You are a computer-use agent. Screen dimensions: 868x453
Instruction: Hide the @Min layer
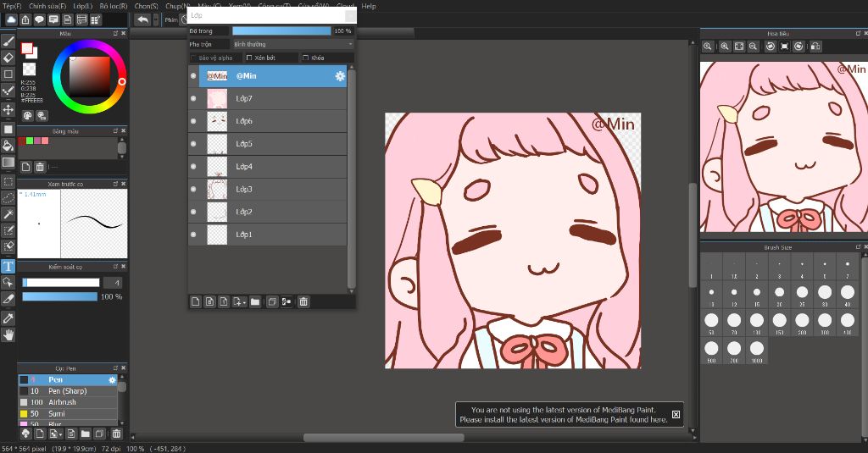(x=193, y=75)
